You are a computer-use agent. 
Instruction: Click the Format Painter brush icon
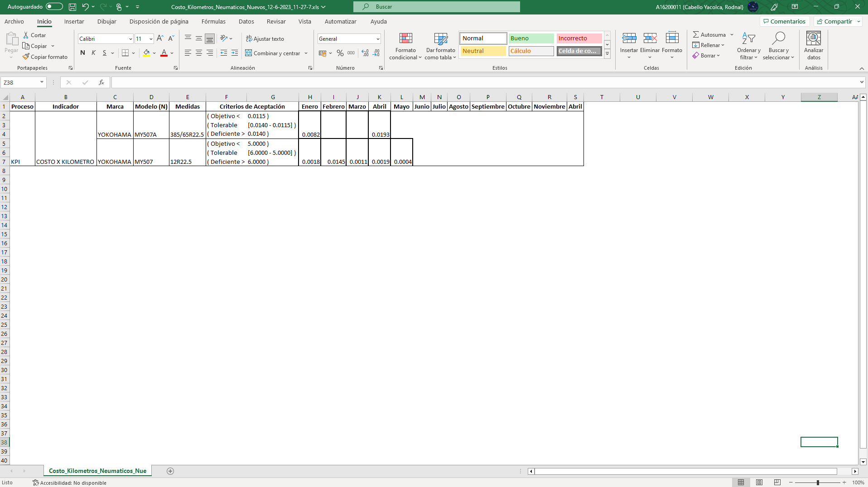coord(26,57)
